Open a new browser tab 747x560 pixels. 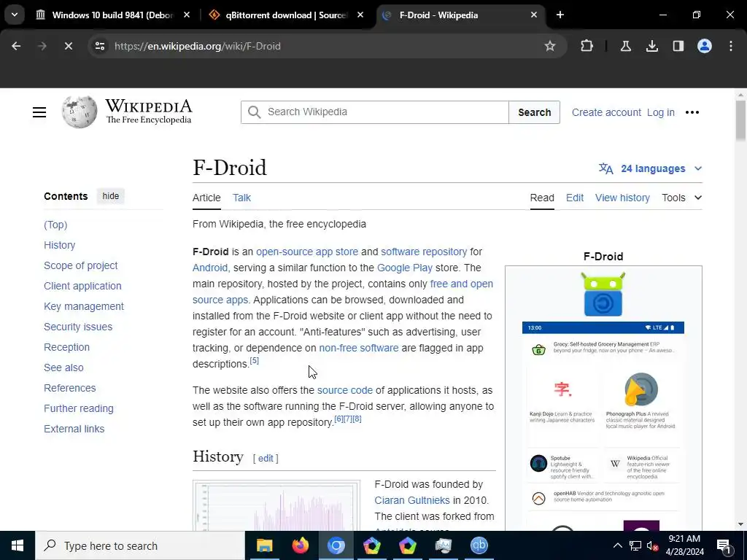[560, 15]
